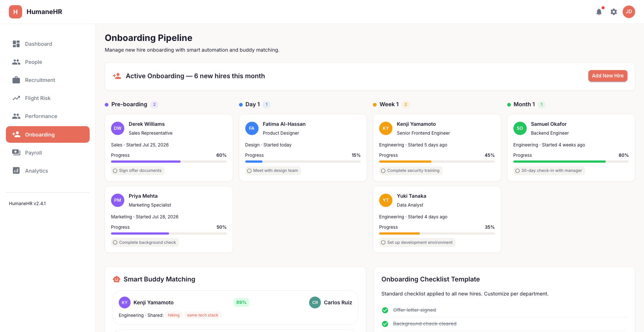Click the Carlos Ruiz buddy name
Image resolution: width=644 pixels, height=332 pixels.
click(338, 302)
